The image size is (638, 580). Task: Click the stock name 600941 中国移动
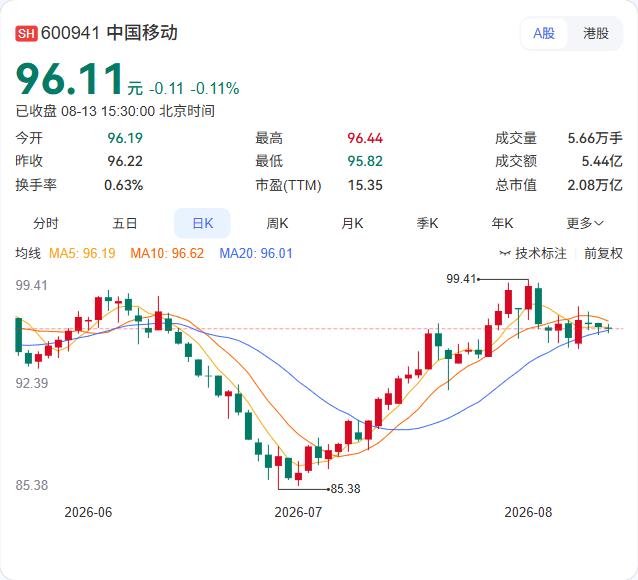109,33
